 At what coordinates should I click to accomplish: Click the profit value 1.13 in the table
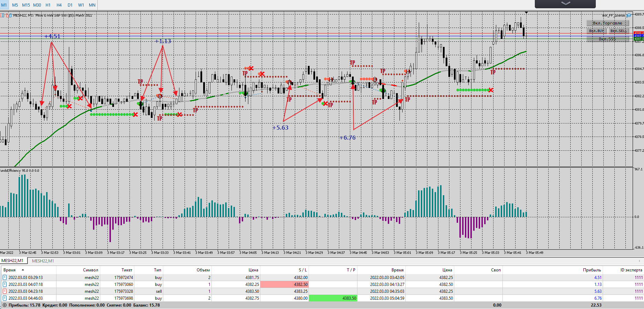pyautogui.click(x=598, y=285)
